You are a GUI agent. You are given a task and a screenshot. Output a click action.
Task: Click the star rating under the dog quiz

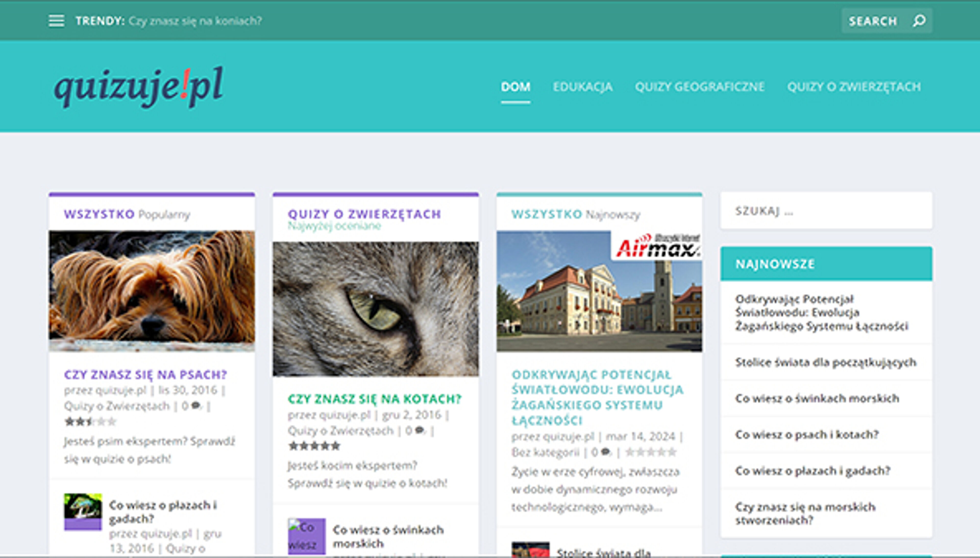90,421
